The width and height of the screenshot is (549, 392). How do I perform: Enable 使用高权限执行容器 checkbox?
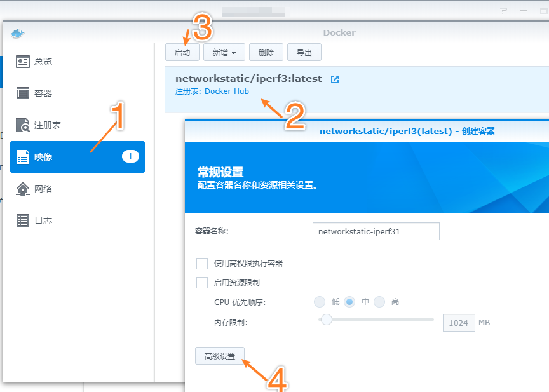202,264
